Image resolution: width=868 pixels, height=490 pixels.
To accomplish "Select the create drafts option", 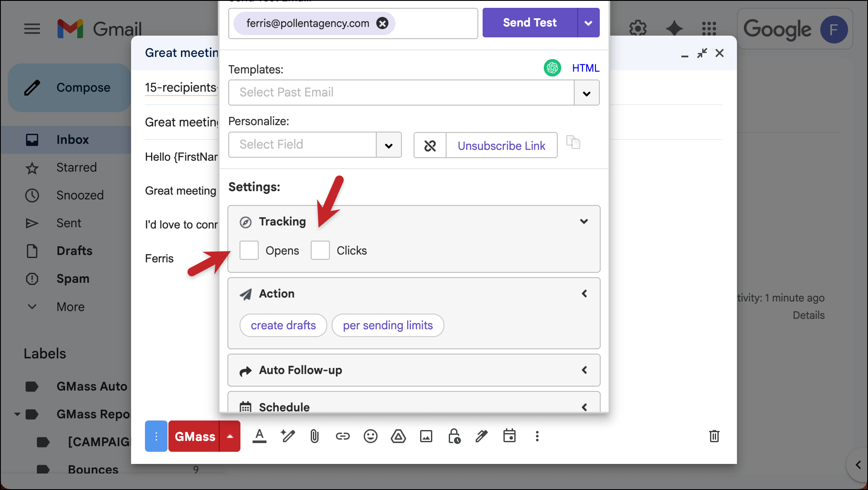I will 283,325.
